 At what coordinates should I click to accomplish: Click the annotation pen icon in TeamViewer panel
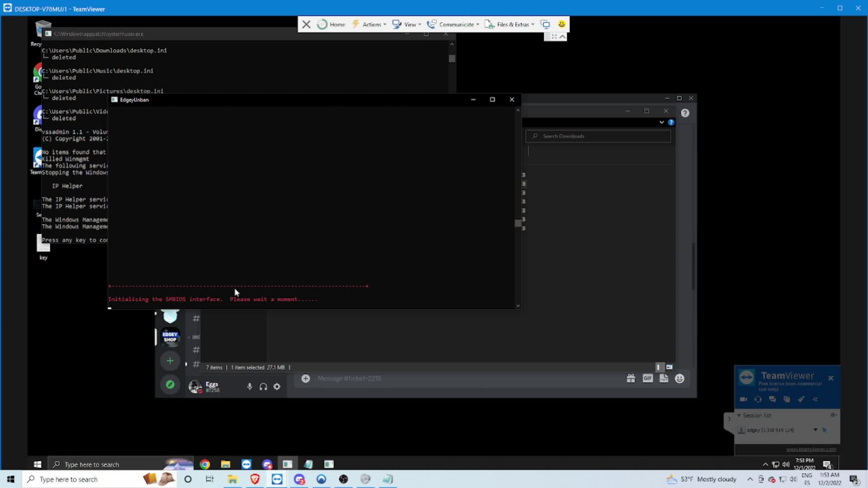pyautogui.click(x=802, y=399)
